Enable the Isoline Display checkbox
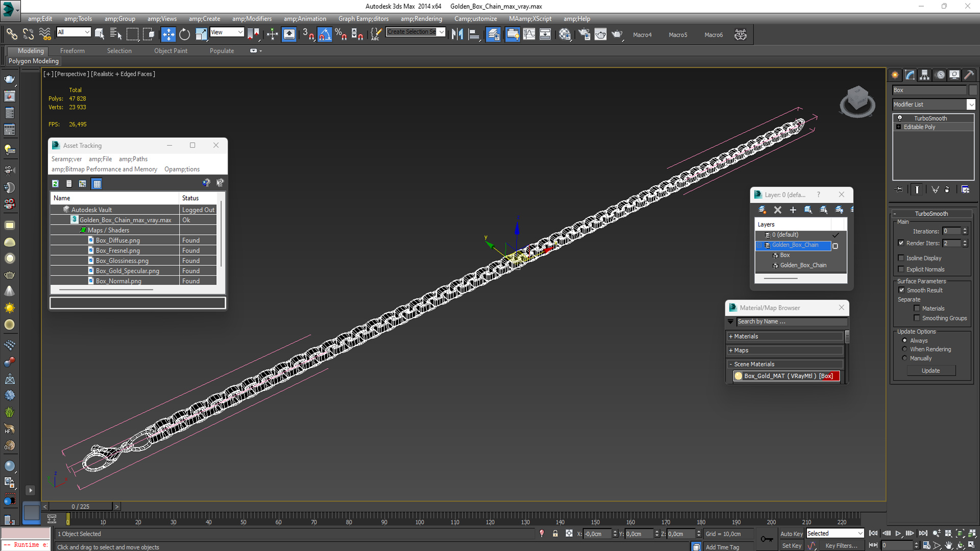This screenshot has height=551, width=980. 901,258
